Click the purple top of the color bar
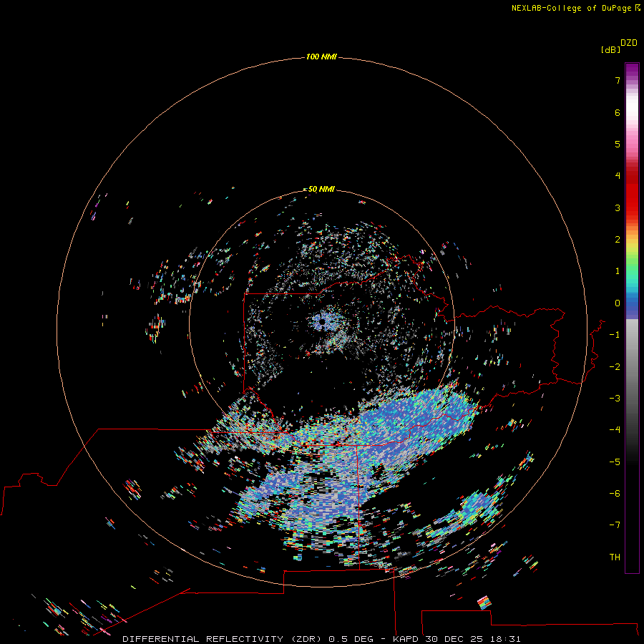Viewport: 644px width, 644px height. [632, 70]
